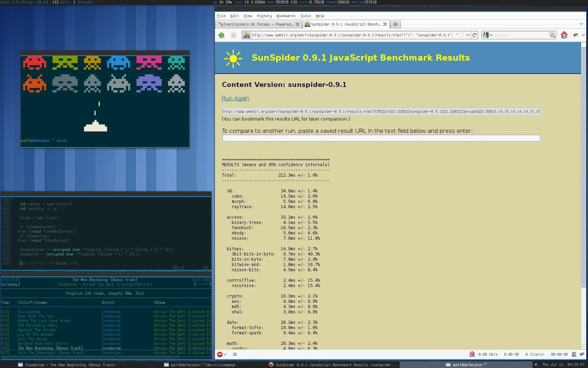
Task: Close the add-on bar with the X
Action: pyautogui.click(x=235, y=354)
